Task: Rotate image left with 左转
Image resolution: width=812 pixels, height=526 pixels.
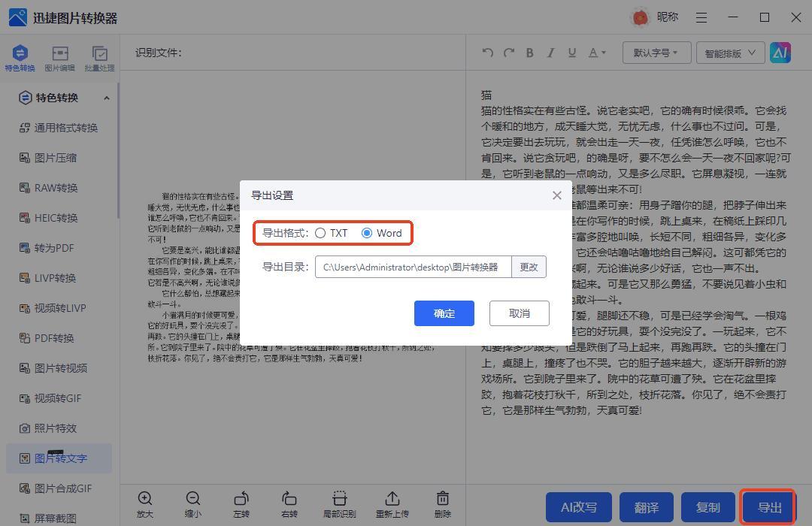Action: pos(241,503)
